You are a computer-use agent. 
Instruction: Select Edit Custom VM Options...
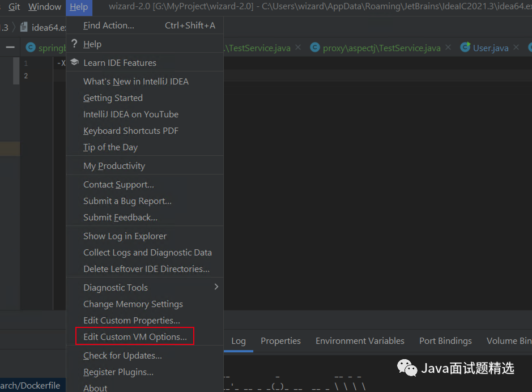[145, 336]
